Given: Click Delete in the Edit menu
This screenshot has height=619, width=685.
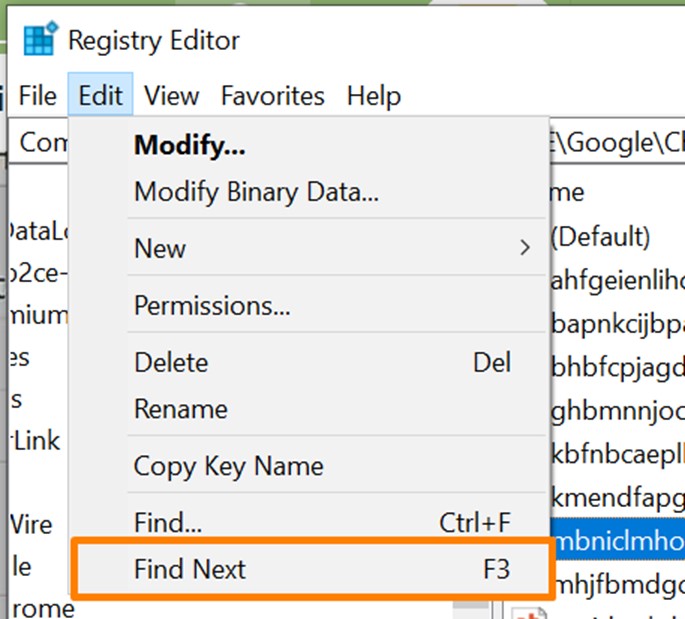Looking at the screenshot, I should click(x=171, y=362).
